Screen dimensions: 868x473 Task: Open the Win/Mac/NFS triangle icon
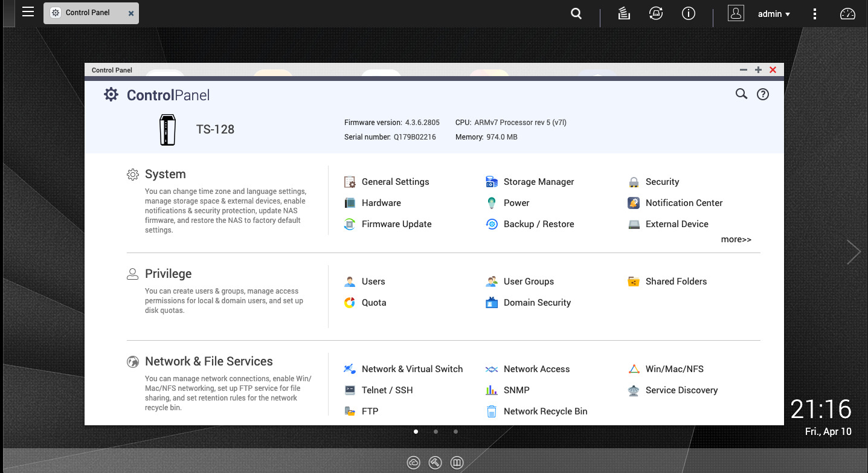point(634,369)
